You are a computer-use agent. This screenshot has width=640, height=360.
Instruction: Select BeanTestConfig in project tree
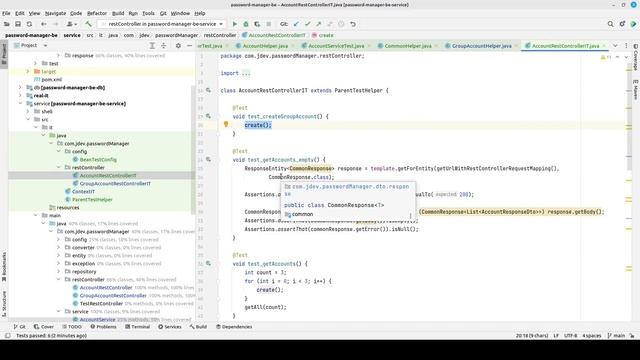[x=98, y=160]
